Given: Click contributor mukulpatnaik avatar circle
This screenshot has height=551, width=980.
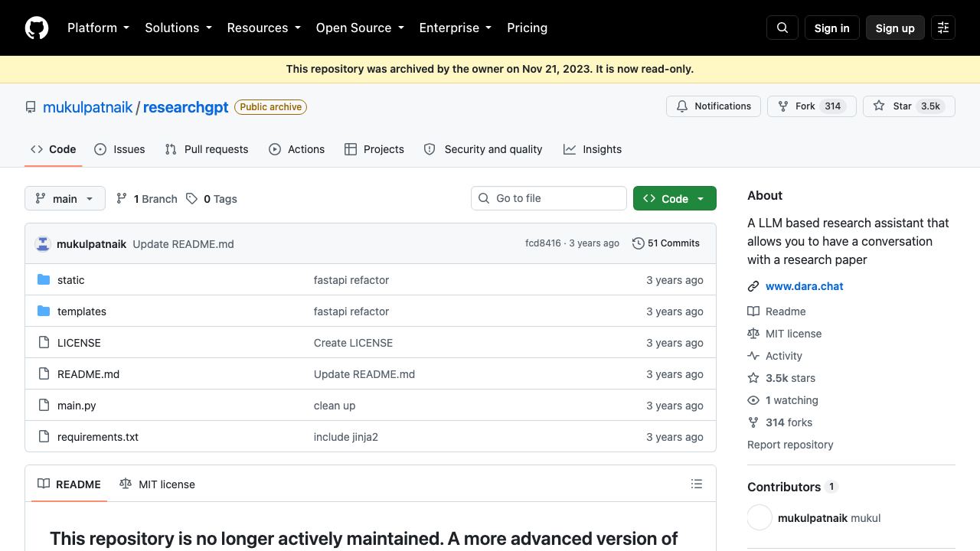Looking at the screenshot, I should tap(759, 518).
